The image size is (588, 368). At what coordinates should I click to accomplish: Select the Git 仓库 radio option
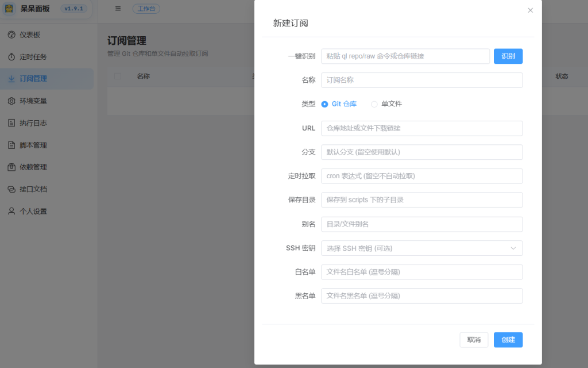point(325,104)
